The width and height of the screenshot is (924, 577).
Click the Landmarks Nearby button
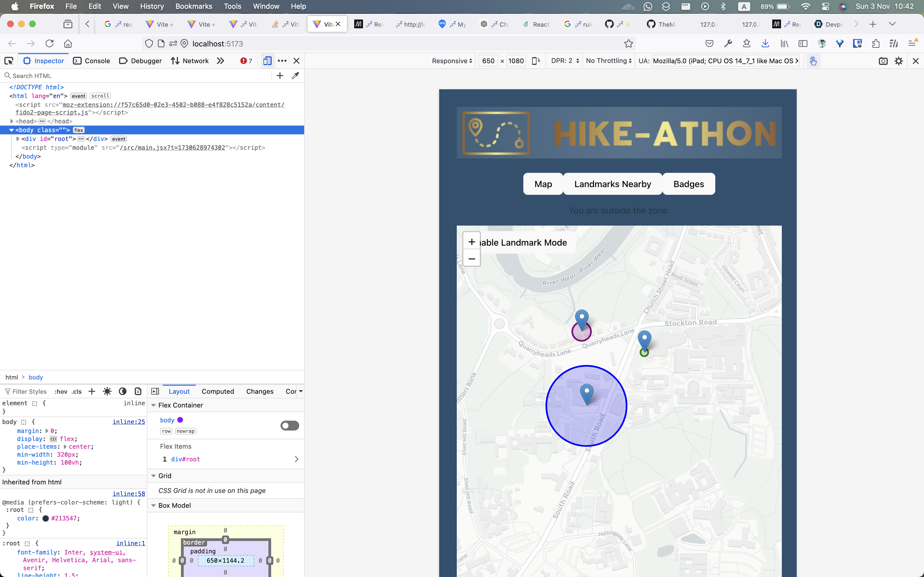click(612, 184)
